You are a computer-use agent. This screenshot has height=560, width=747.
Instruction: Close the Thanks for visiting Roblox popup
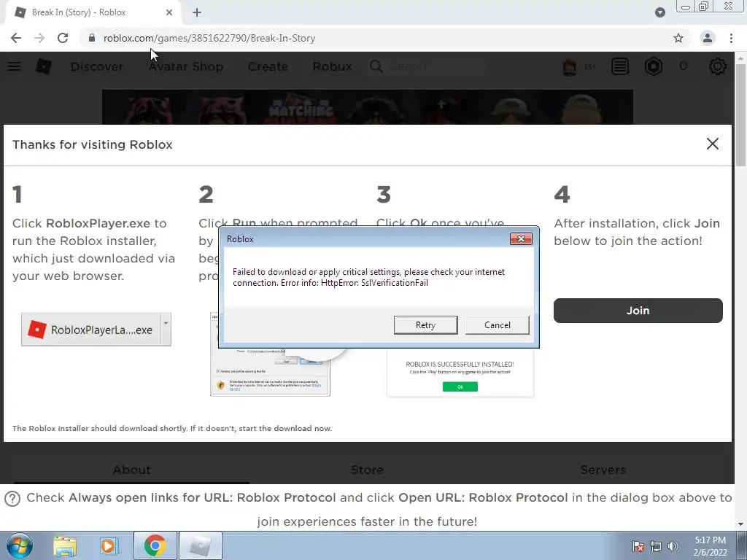coord(712,144)
